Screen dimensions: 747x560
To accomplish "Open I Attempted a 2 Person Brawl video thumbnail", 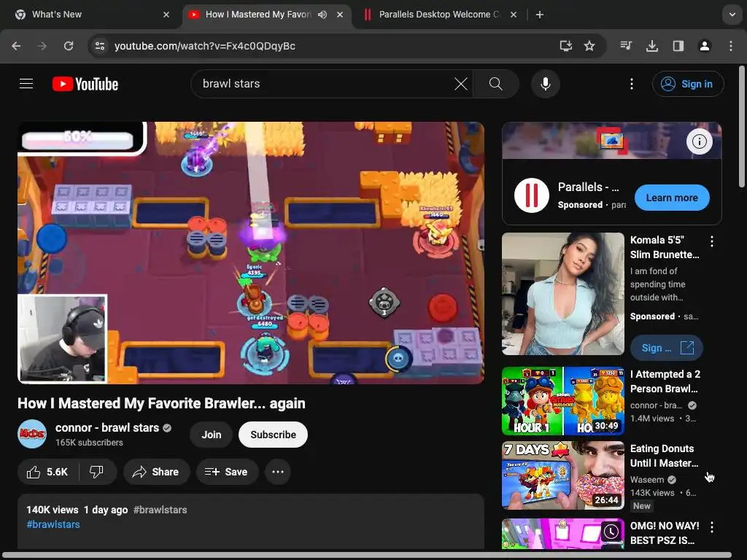I will (563, 401).
